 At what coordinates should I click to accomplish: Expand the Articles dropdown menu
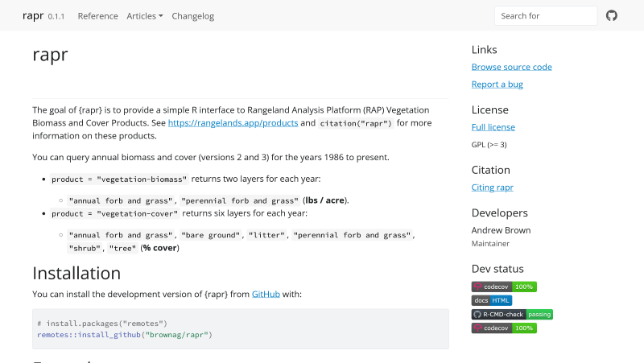(x=145, y=16)
